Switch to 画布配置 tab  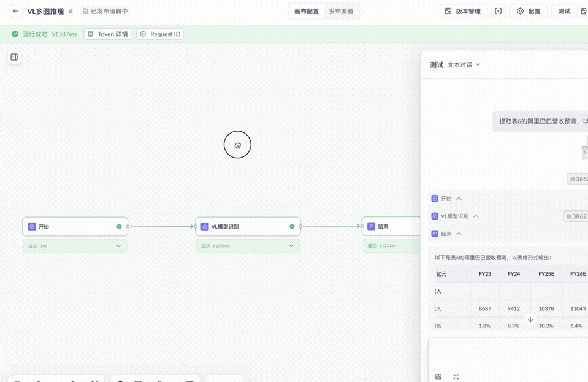(307, 11)
